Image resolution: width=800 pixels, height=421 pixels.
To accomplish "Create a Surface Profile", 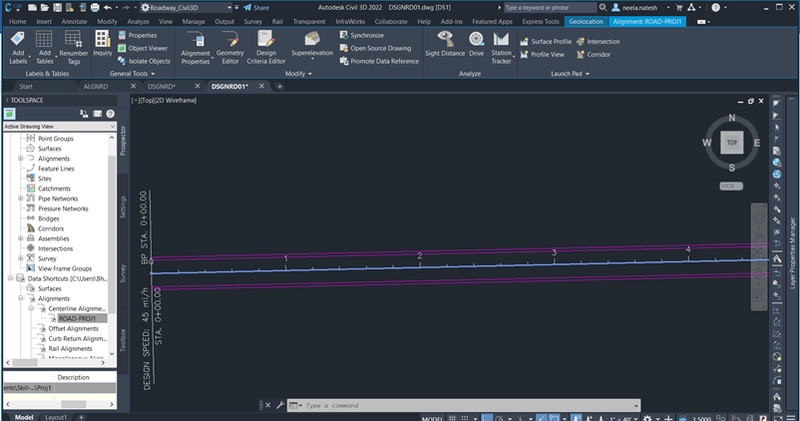I will coord(545,41).
